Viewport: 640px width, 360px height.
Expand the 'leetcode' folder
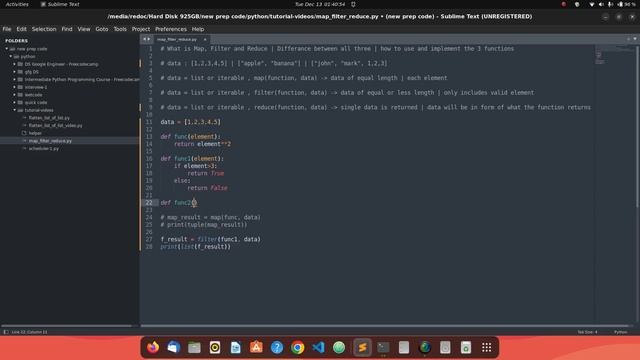(x=15, y=95)
